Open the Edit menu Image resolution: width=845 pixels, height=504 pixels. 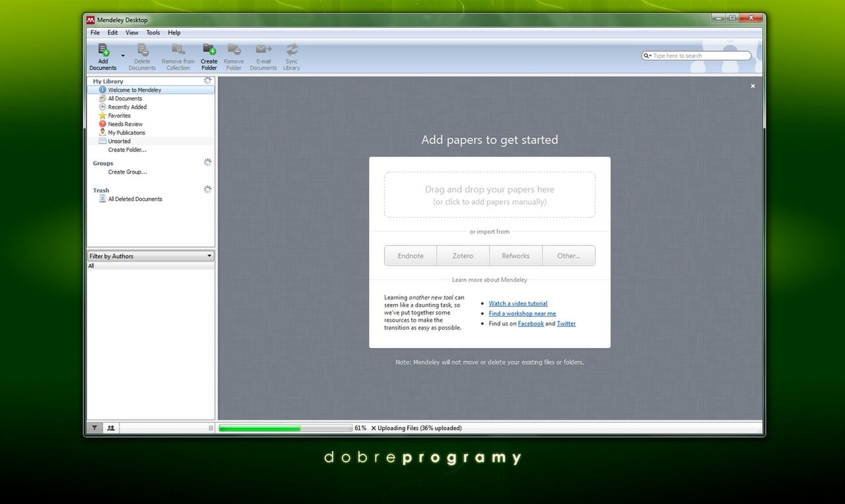pyautogui.click(x=113, y=32)
